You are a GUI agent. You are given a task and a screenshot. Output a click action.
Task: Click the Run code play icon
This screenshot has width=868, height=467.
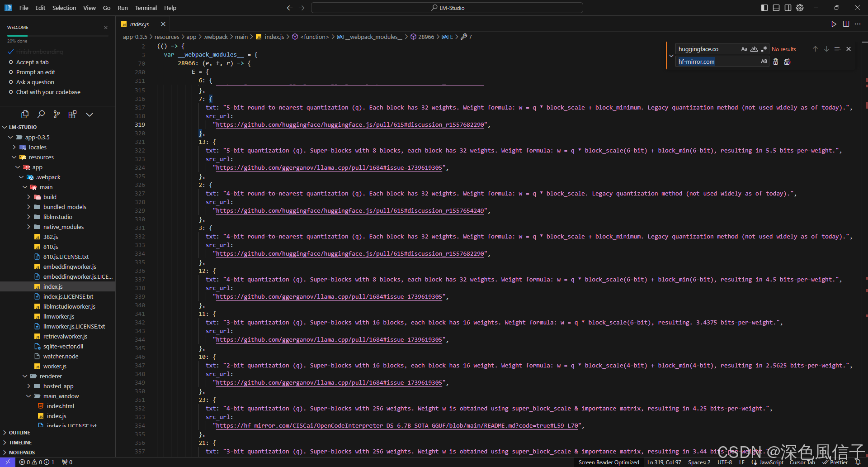[x=834, y=24]
